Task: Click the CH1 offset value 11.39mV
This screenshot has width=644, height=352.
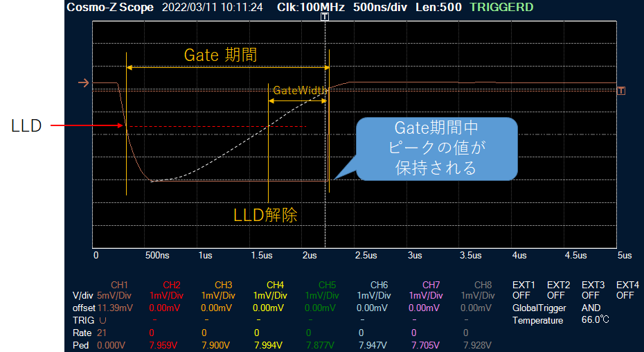Action: point(114,308)
